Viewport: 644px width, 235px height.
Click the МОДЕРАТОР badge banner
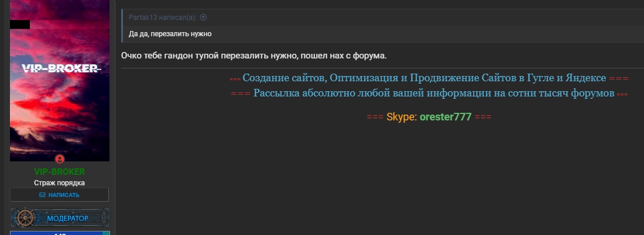point(60,218)
